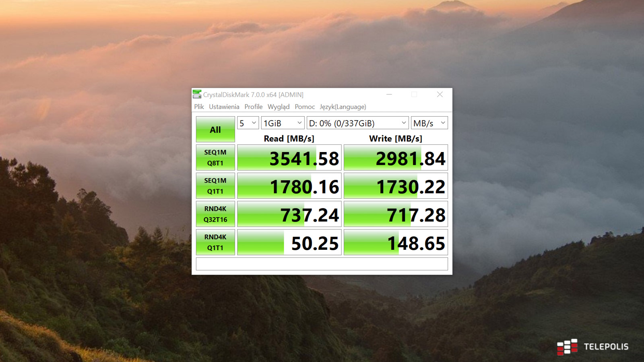This screenshot has width=644, height=362.
Task: Run all benchmarks with the All button
Action: pyautogui.click(x=215, y=130)
